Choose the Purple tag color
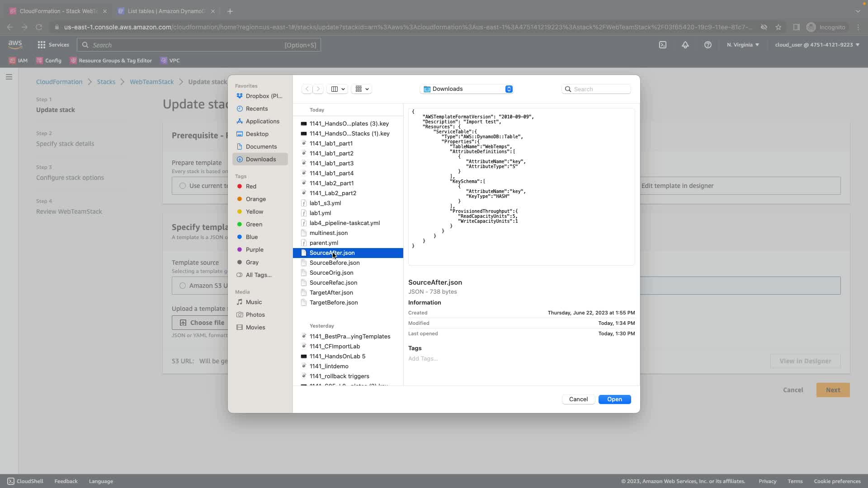The height and width of the screenshot is (488, 868). (254, 249)
